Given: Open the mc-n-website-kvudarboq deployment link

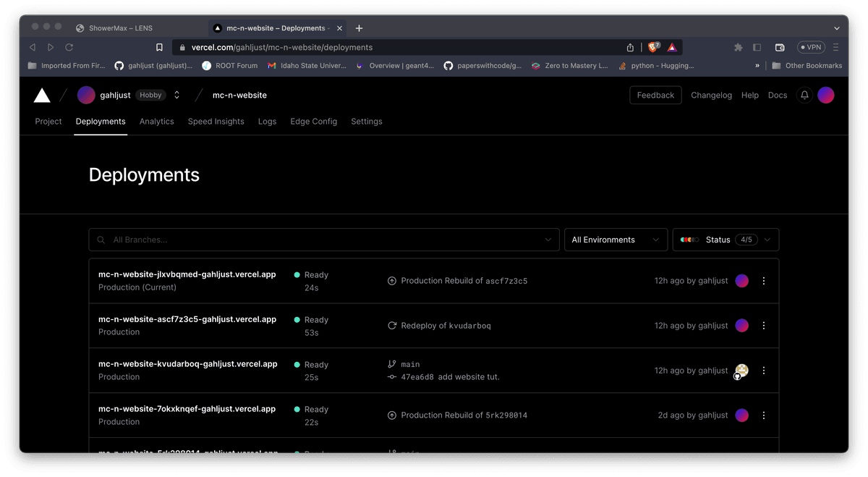Looking at the screenshot, I should click(x=188, y=364).
